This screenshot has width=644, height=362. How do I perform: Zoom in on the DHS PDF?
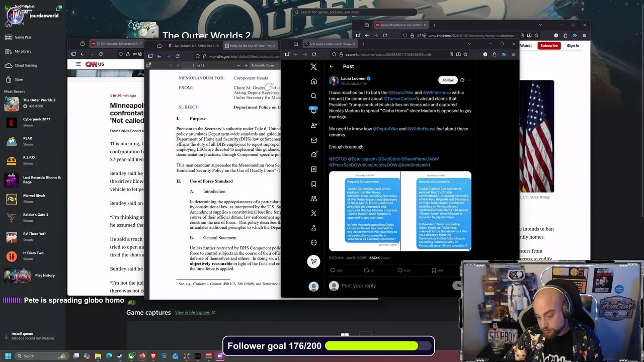tap(246, 65)
